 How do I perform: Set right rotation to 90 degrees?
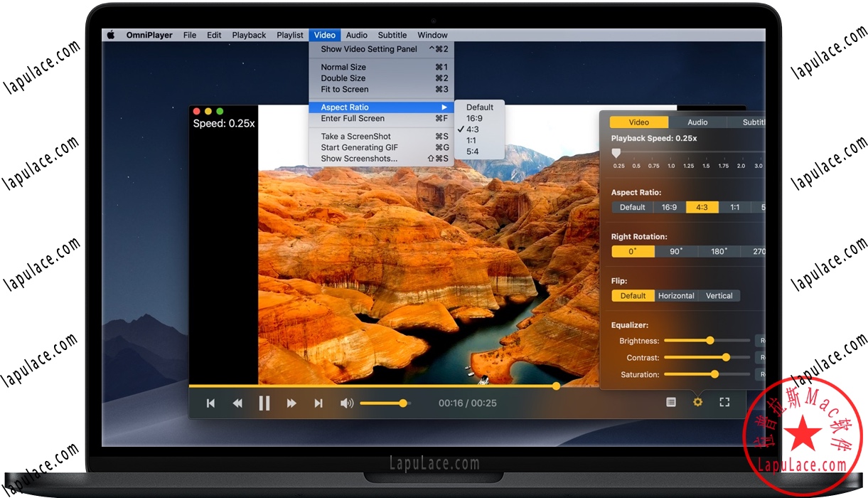pos(675,251)
